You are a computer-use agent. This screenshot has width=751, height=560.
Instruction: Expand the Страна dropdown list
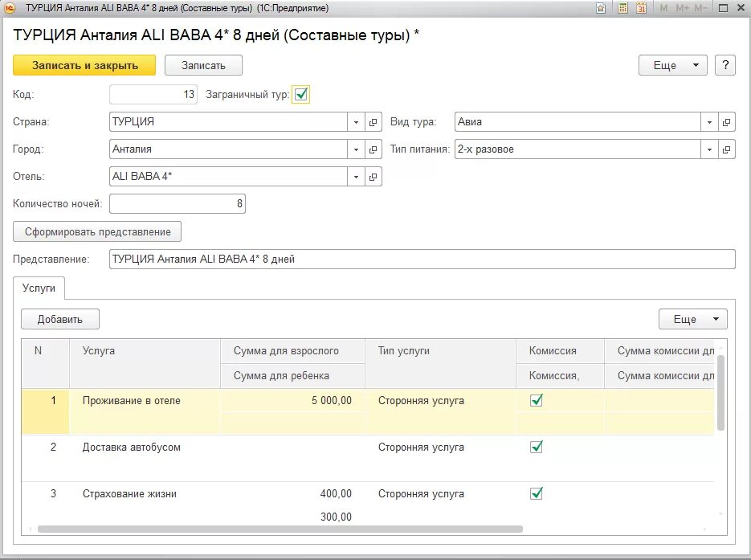coord(356,122)
